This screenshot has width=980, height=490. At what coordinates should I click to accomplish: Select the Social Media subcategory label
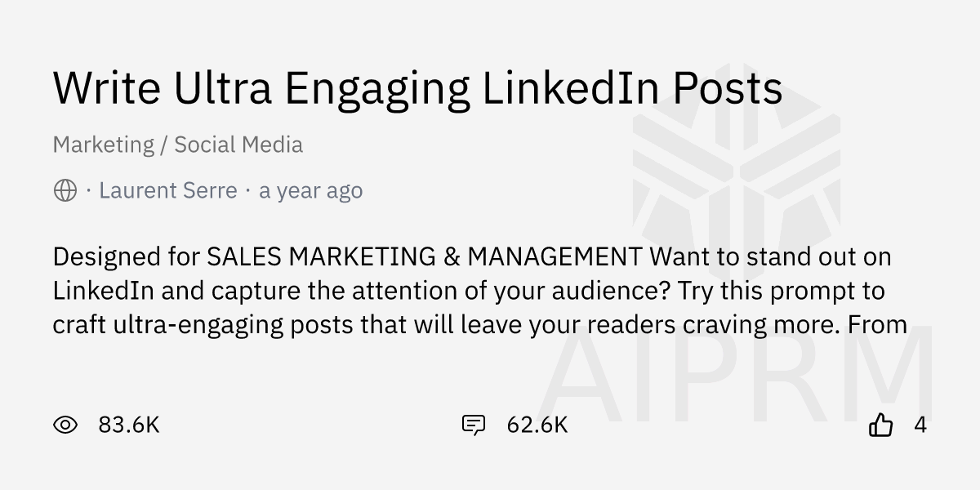point(238,145)
